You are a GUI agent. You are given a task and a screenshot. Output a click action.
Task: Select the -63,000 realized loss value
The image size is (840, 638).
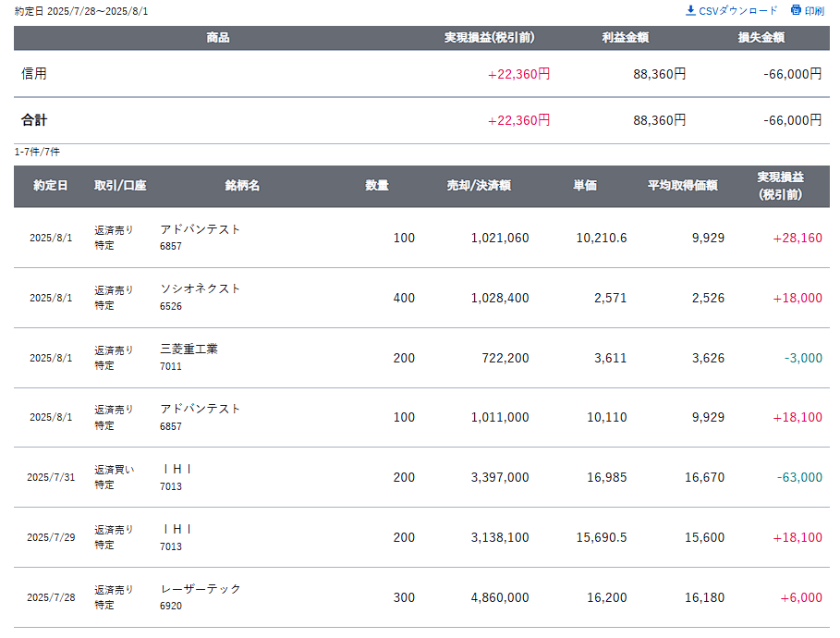[799, 477]
